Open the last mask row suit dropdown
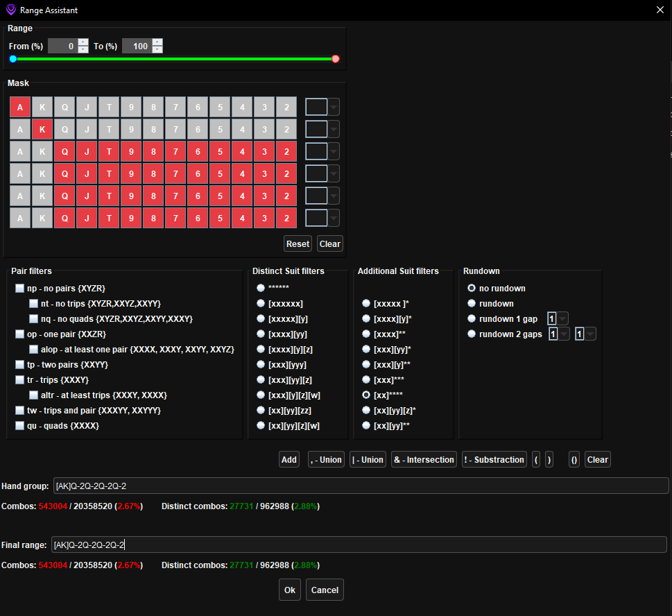Viewport: 672px width, 616px height. [x=334, y=219]
